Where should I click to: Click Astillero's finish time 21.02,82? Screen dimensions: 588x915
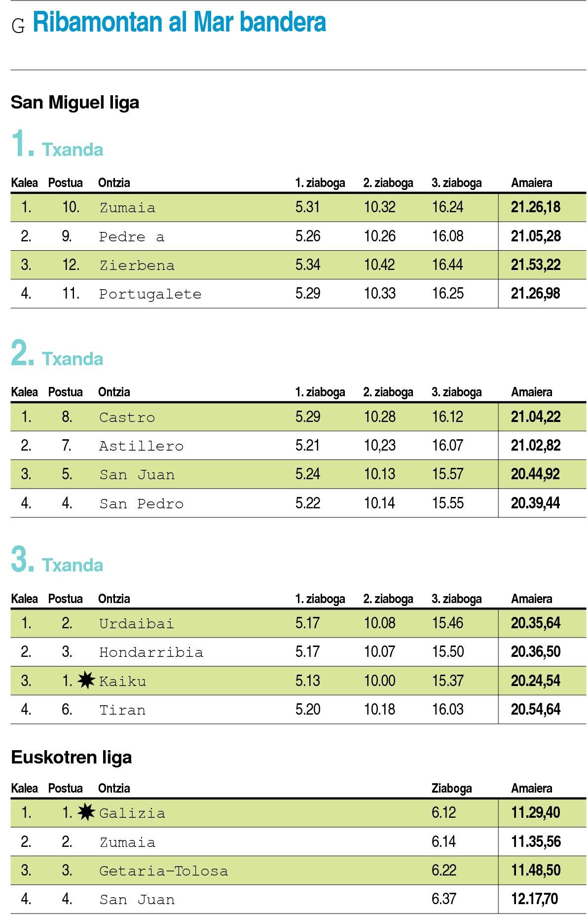pyautogui.click(x=536, y=446)
